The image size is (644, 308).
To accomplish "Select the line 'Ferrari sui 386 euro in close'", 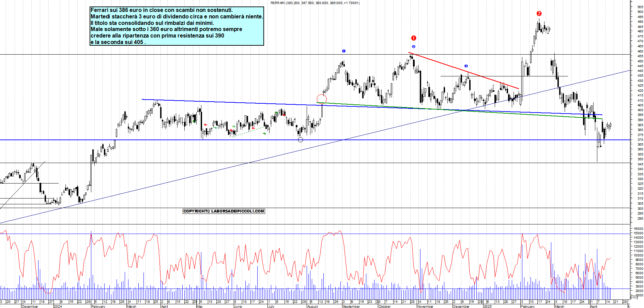I will 162,10.
